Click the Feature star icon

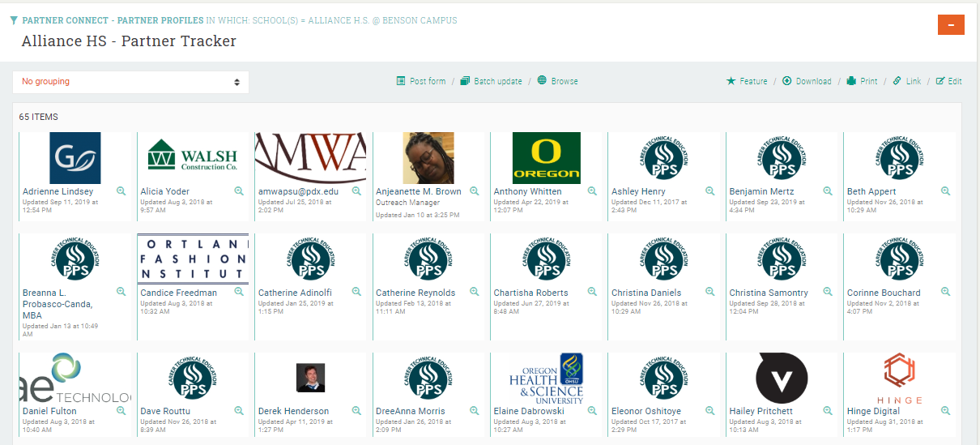click(731, 81)
